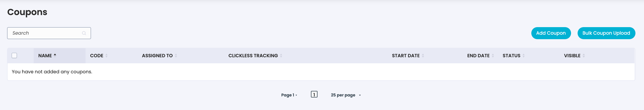
Task: Click the Add Coupon button
Action: 551,33
